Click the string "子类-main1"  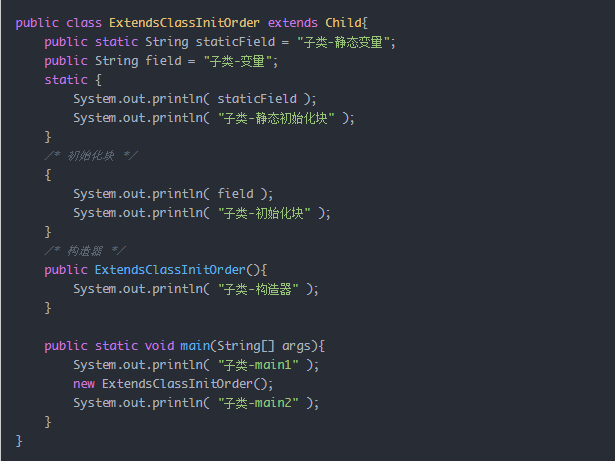pos(258,365)
